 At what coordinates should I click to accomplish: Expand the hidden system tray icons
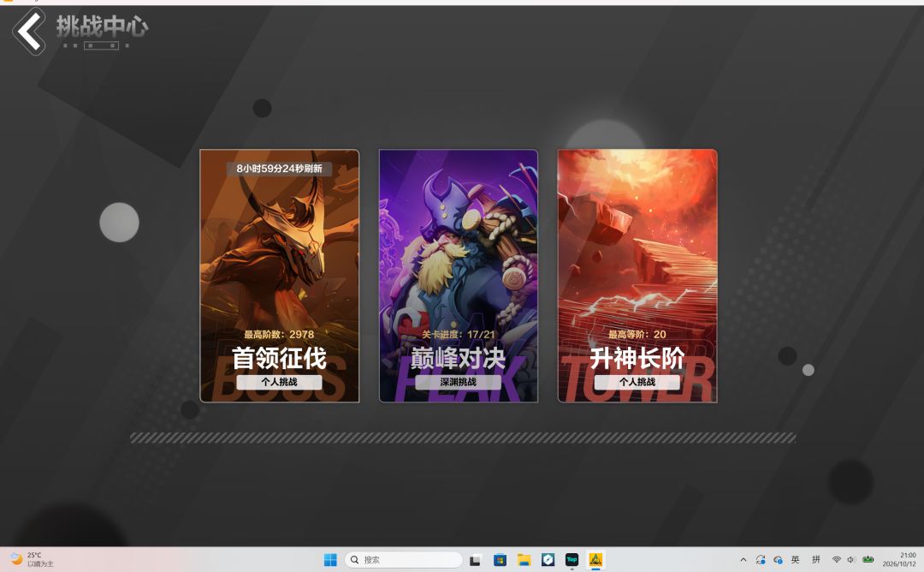[x=743, y=560]
